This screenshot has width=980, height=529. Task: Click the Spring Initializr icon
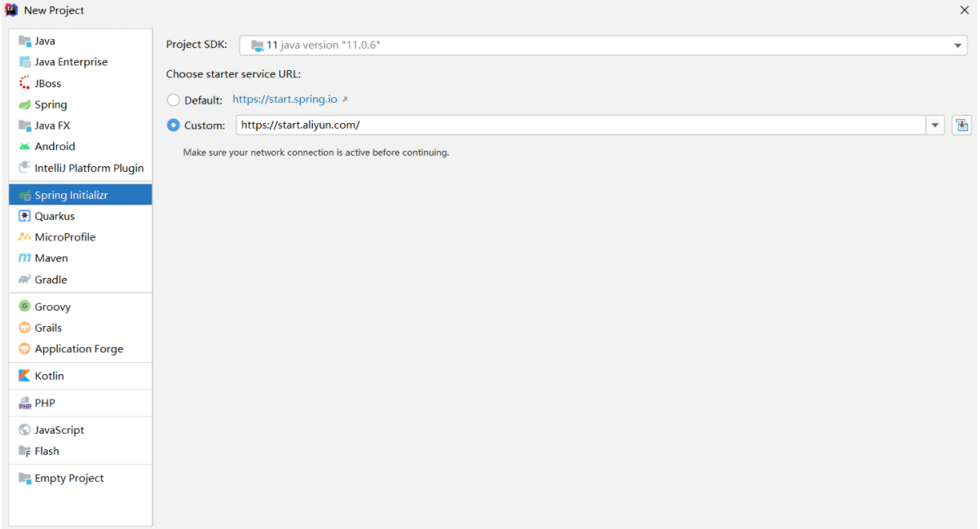pyautogui.click(x=24, y=196)
